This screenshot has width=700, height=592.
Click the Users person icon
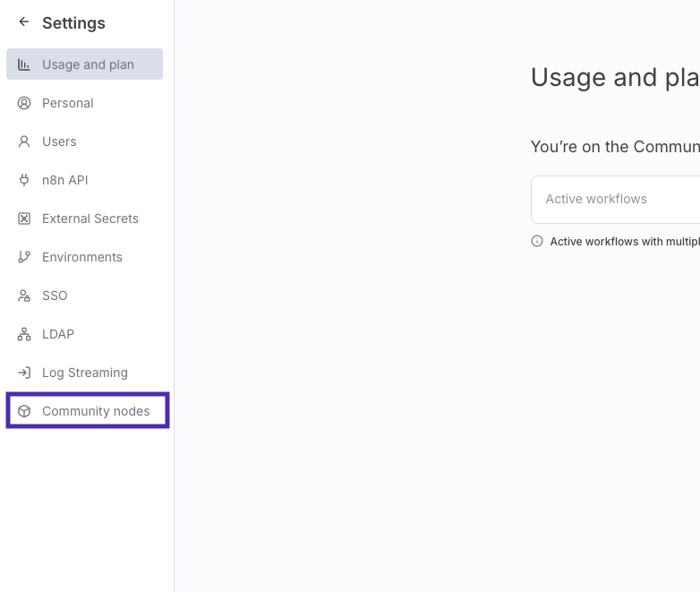[x=24, y=142]
